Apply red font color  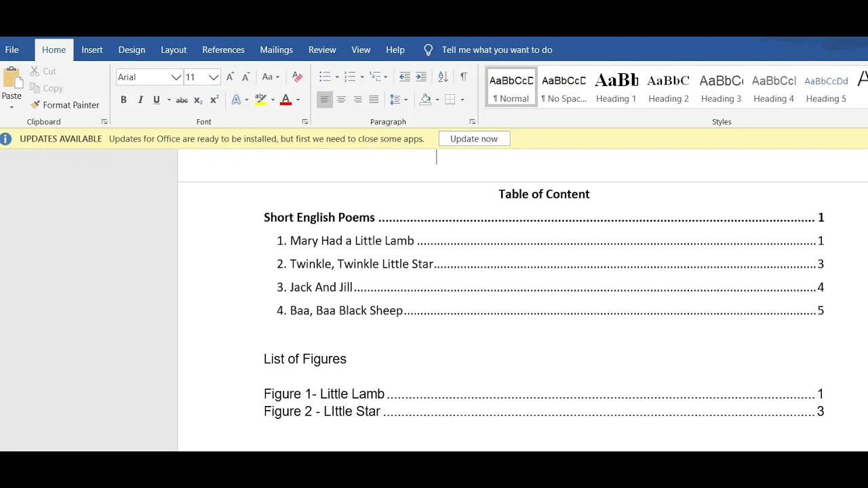(285, 100)
